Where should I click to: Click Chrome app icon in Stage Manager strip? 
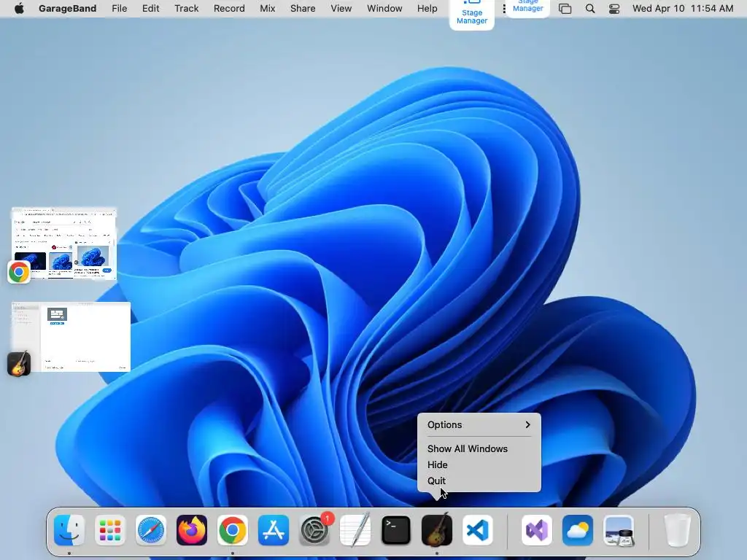(x=19, y=272)
